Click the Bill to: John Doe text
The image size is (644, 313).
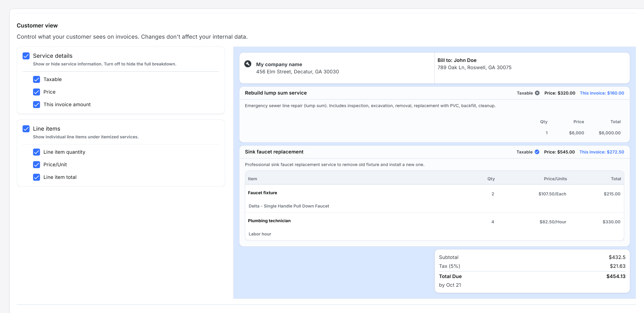pos(457,60)
